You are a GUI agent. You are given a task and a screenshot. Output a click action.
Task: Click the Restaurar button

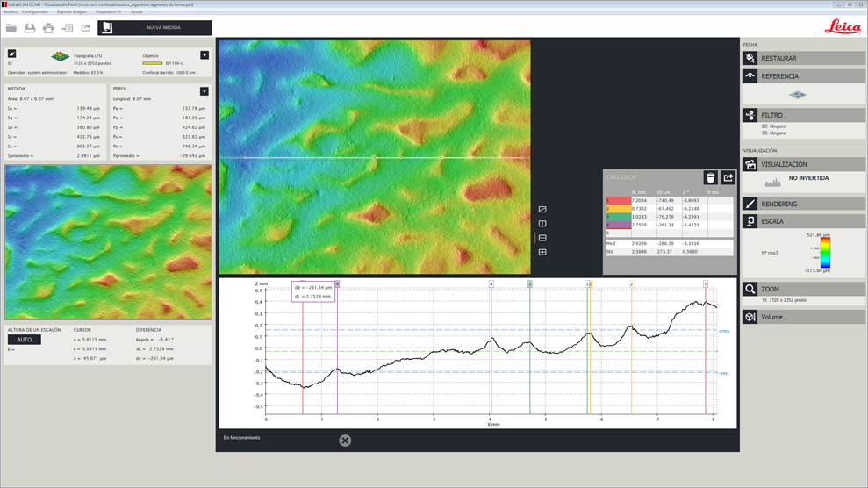pyautogui.click(x=803, y=58)
